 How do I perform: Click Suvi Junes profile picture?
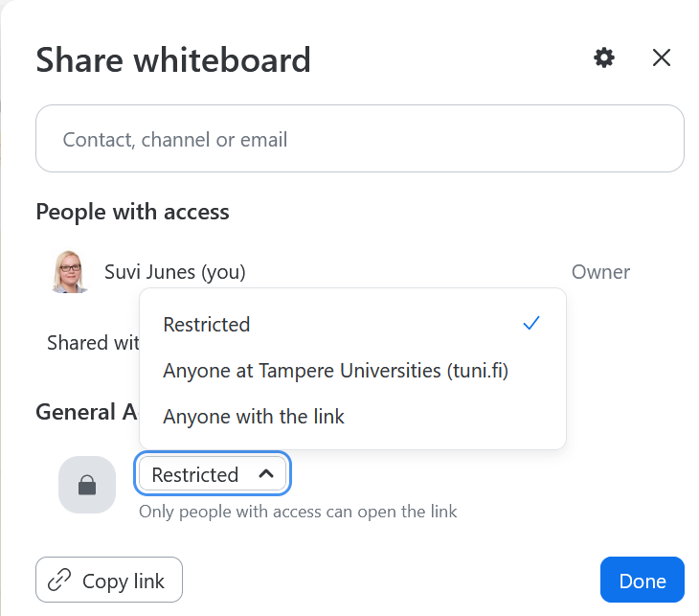coord(70,272)
